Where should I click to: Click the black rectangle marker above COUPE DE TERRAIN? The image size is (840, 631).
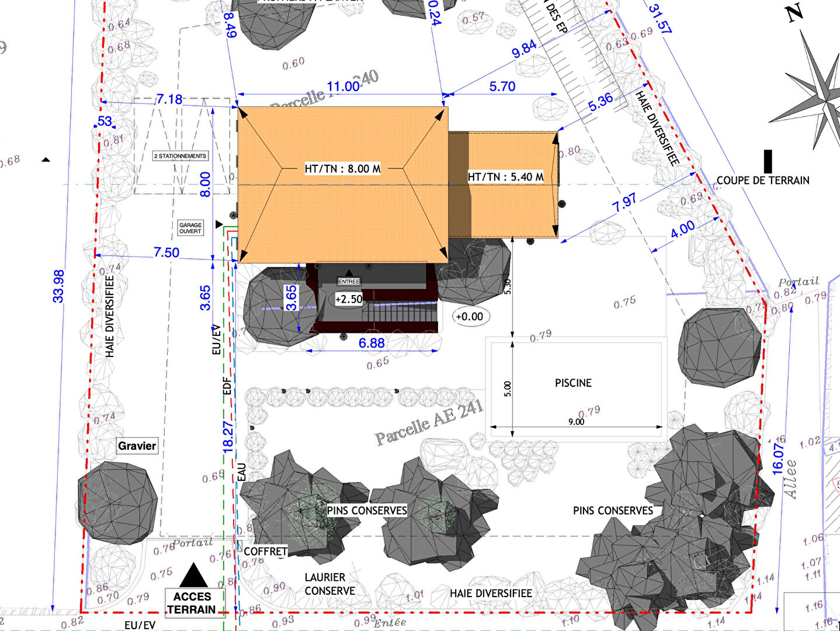tap(768, 161)
